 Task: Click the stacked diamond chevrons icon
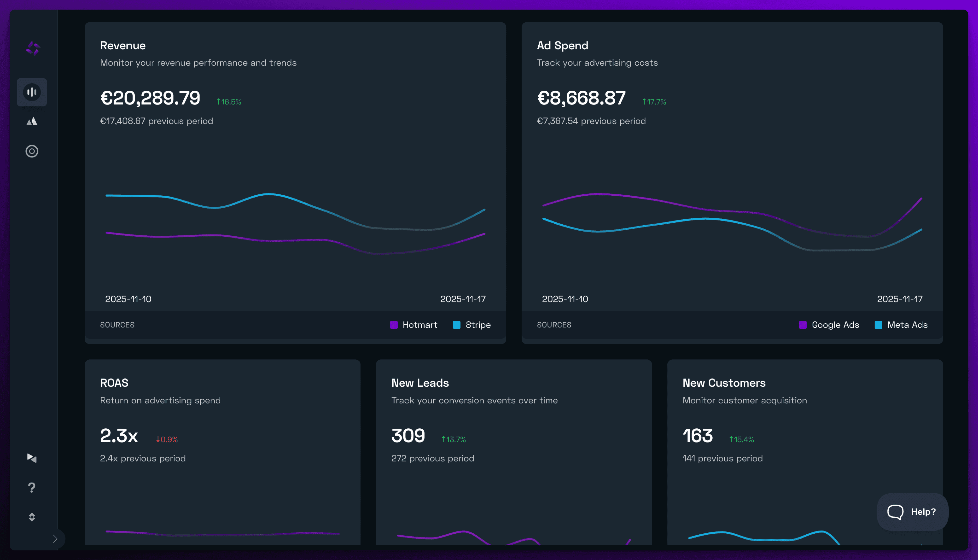click(x=32, y=517)
